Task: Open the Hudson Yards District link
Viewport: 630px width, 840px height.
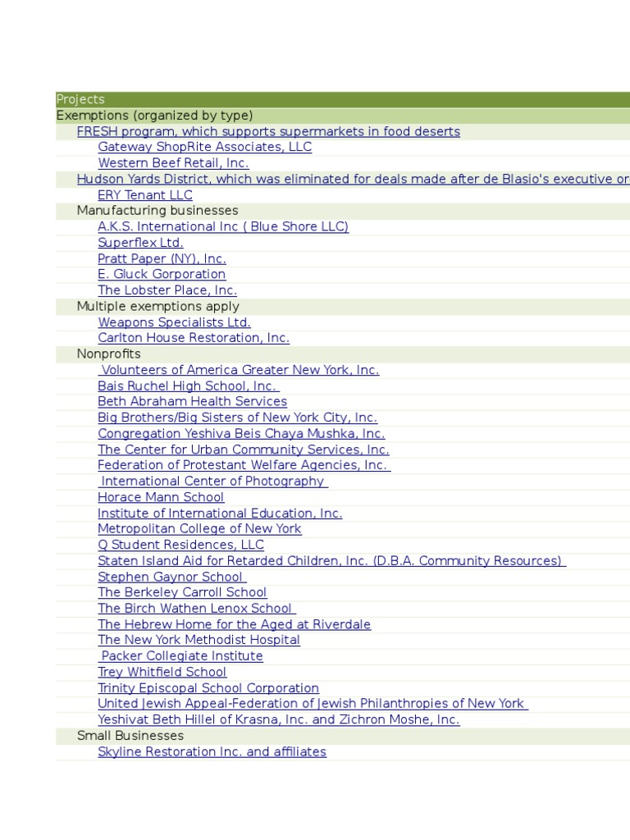Action: [x=353, y=180]
